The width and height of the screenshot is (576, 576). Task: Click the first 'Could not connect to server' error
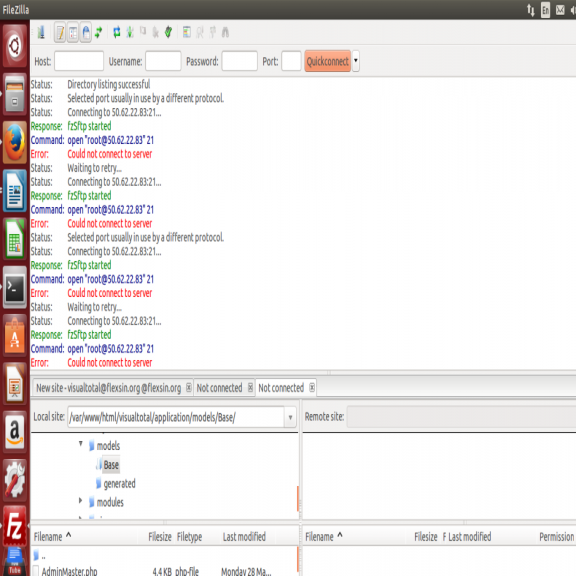[109, 154]
